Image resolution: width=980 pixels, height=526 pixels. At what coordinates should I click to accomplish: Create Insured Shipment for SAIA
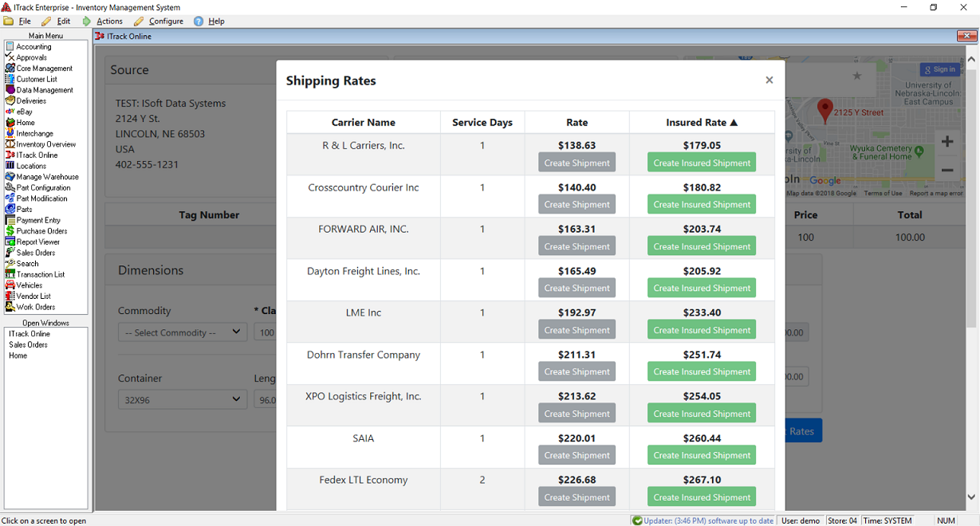click(x=702, y=455)
